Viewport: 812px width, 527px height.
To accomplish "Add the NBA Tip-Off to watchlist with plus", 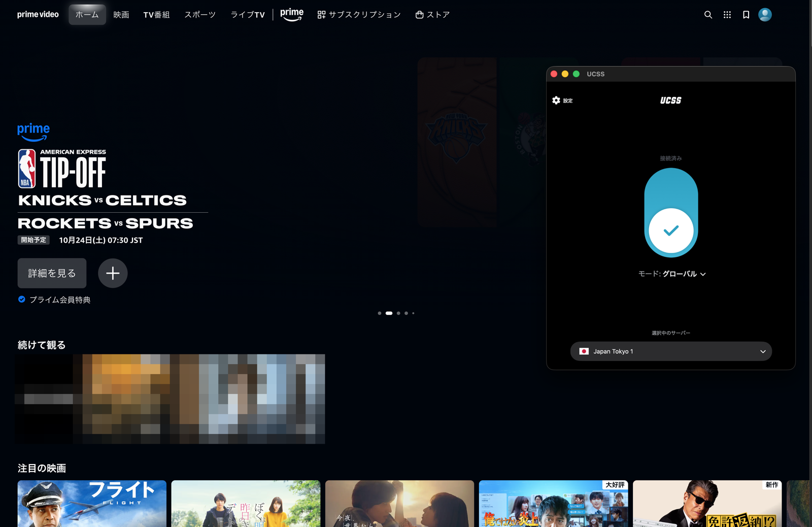I will click(x=113, y=273).
